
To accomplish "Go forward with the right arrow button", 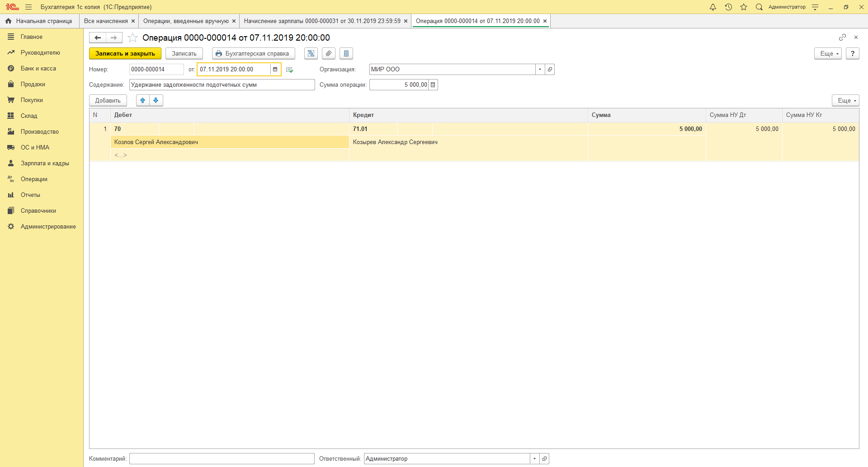I will click(114, 37).
